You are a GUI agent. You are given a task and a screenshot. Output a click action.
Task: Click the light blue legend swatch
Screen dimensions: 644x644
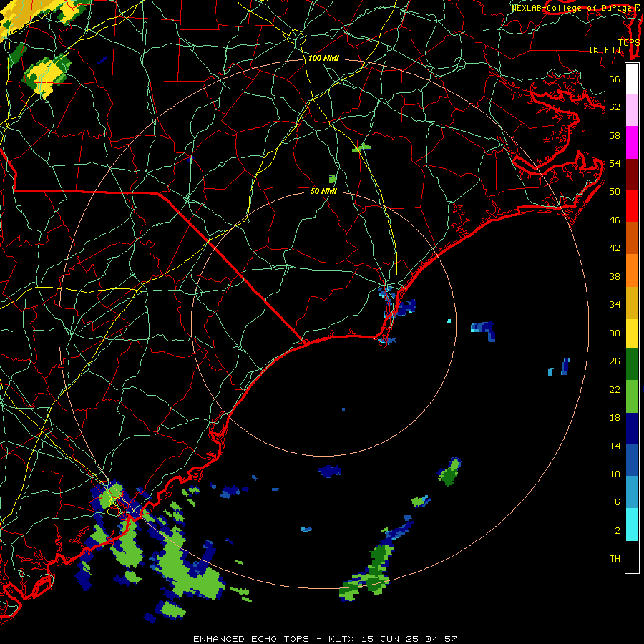(632, 492)
